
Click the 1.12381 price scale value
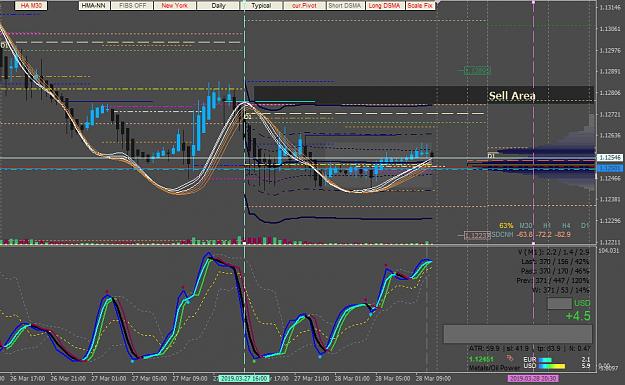point(610,199)
